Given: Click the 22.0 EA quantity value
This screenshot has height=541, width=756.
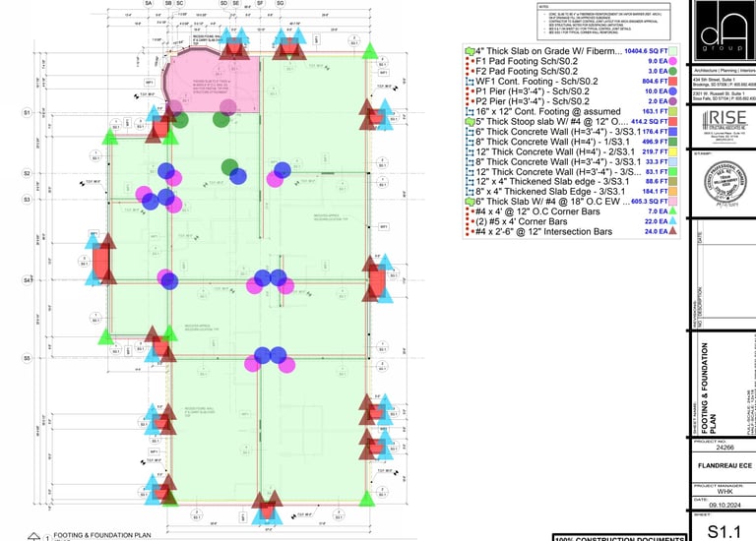Looking at the screenshot, I should (657, 221).
